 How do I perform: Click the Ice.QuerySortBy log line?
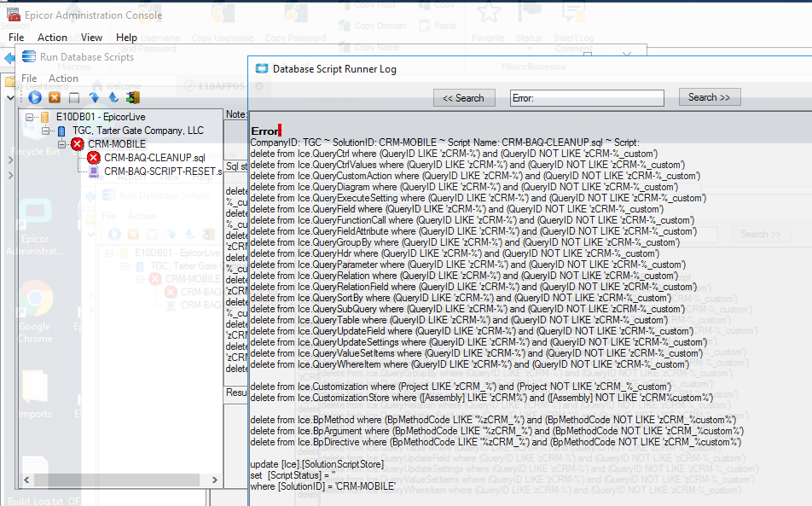click(461, 298)
